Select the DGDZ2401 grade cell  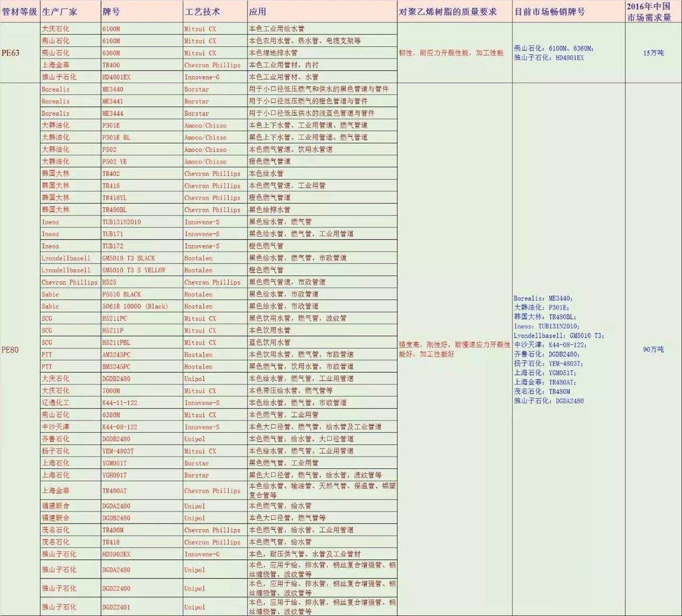tap(141, 607)
